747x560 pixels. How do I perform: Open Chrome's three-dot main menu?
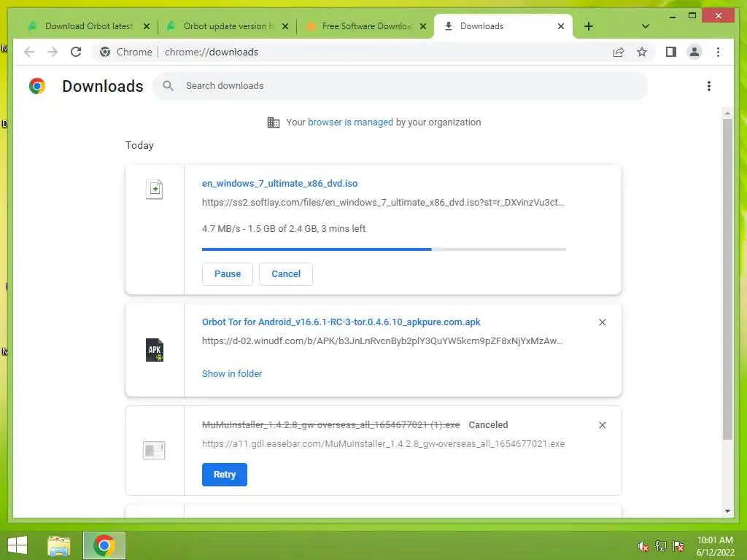[x=718, y=52]
